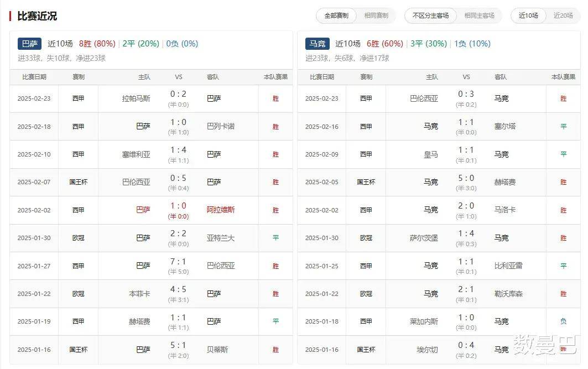Screen dimensions: 588x369
Task: Click 2025-02-10 date in Barça table
Action: (x=34, y=154)
